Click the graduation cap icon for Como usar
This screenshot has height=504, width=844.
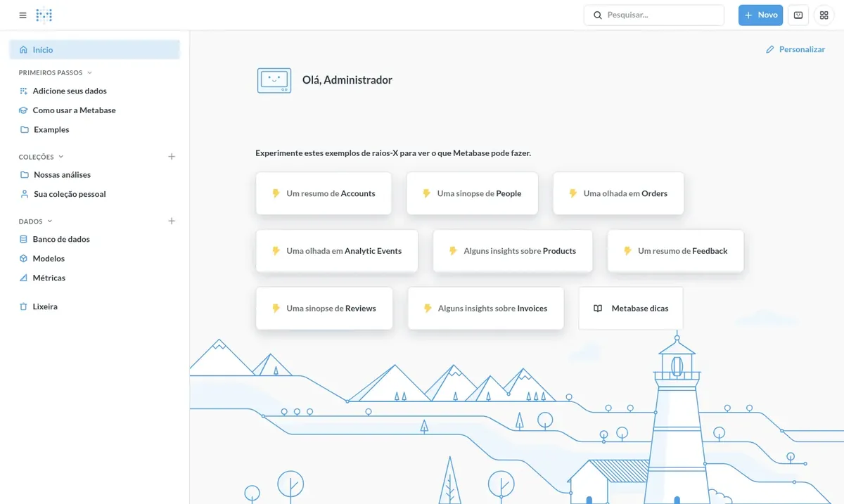[24, 110]
